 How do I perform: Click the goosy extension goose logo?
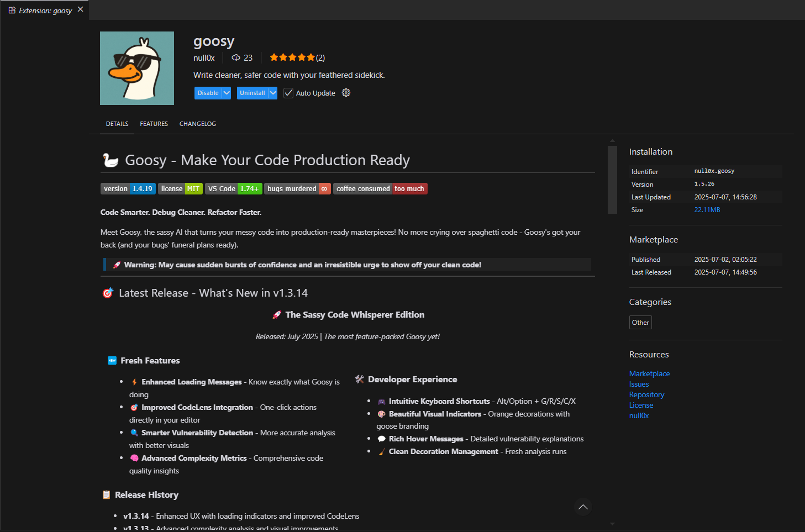(137, 68)
